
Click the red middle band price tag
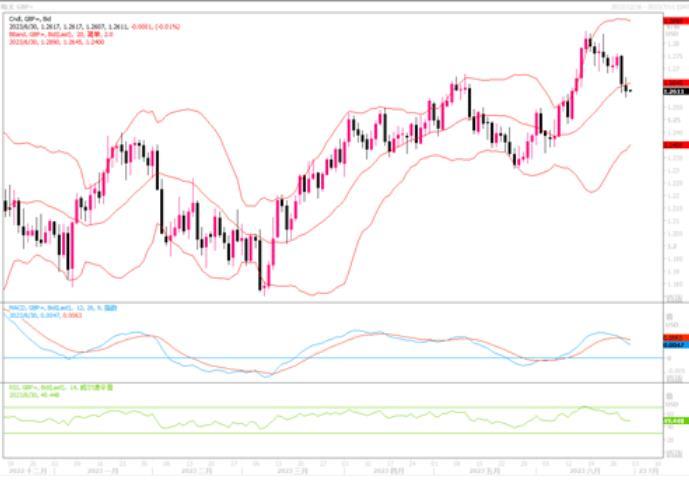(x=672, y=83)
